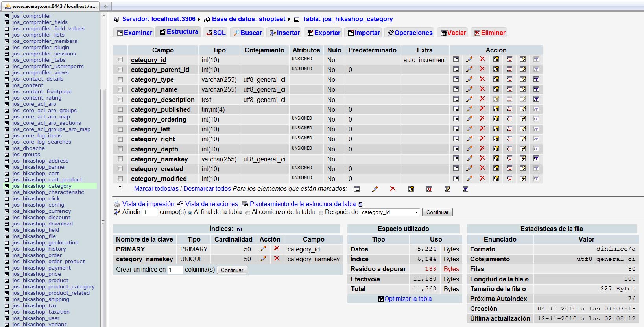Select the 'Al comienzo de la tabla' radio

pyautogui.click(x=248, y=212)
